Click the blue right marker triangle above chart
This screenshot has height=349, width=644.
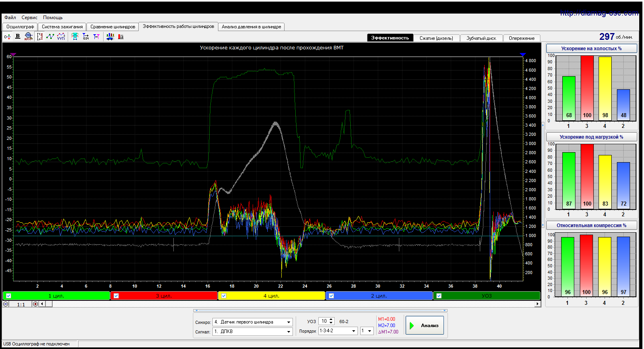[x=523, y=55]
